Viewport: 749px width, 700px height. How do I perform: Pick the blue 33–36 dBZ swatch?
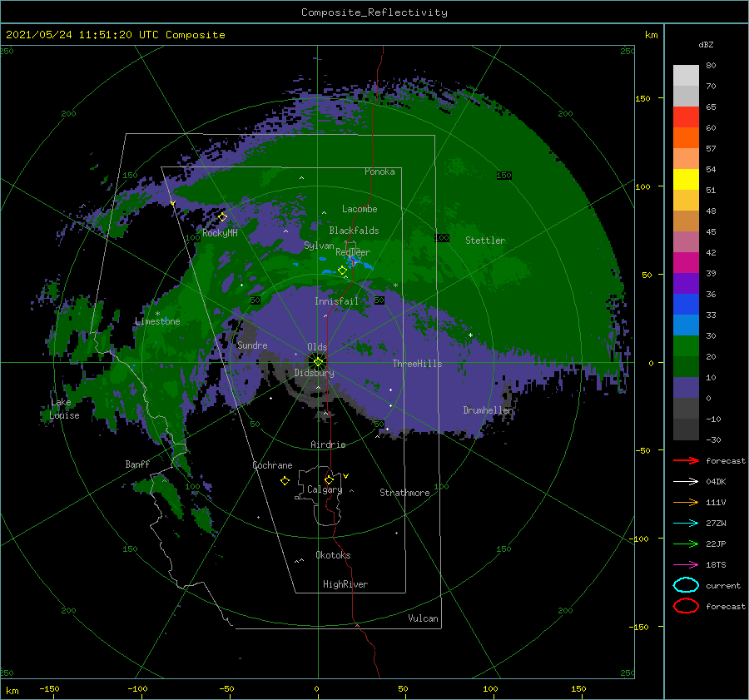(x=686, y=305)
